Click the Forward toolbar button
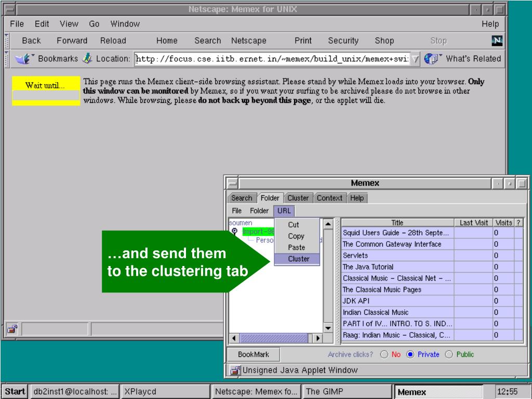The image size is (532, 399). click(x=72, y=41)
